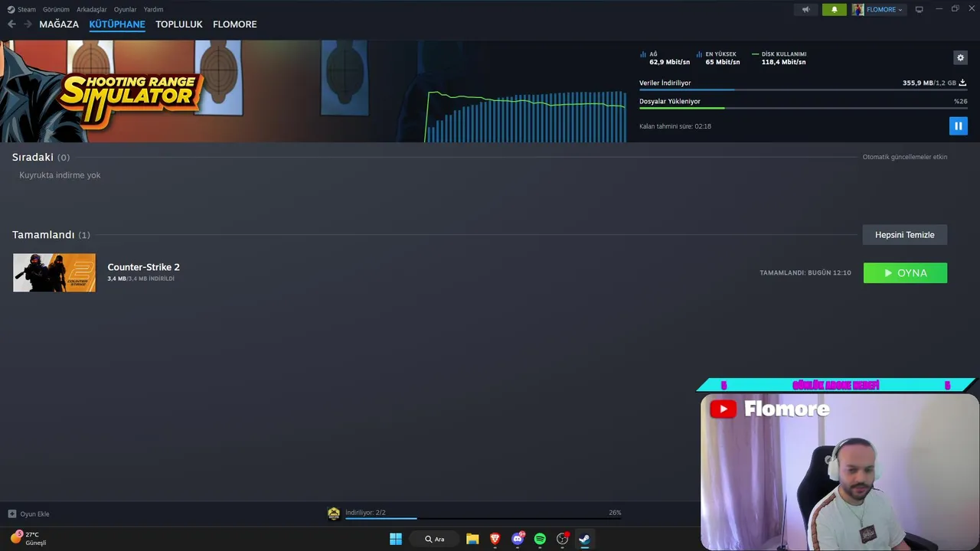Open the Counter-Strike 2 thumbnail
This screenshot has width=980, height=551.
tap(54, 272)
